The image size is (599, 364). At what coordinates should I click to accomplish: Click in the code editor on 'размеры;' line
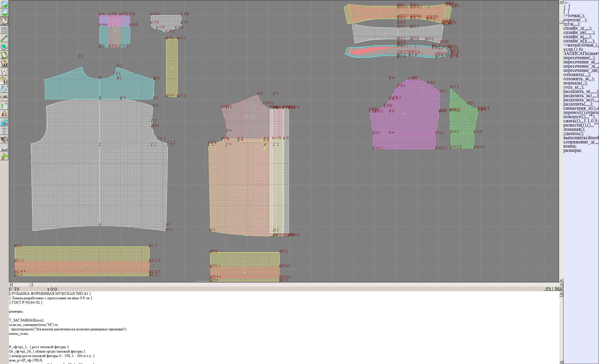pos(16,311)
